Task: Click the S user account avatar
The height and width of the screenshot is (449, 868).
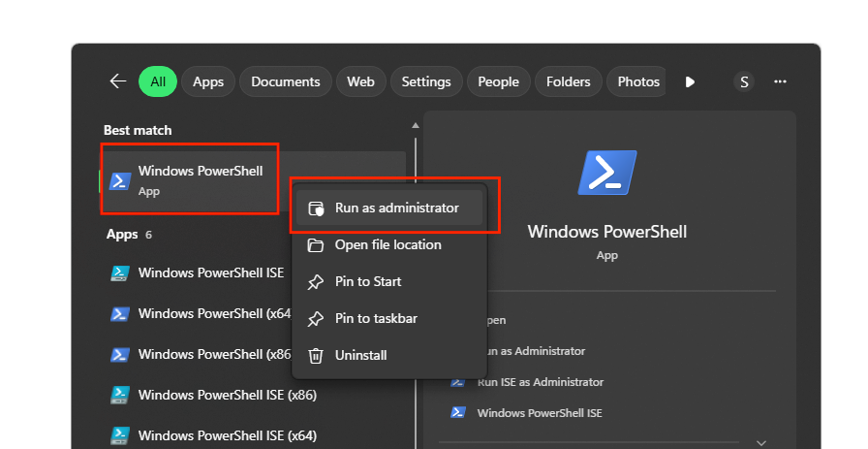Action: tap(744, 81)
